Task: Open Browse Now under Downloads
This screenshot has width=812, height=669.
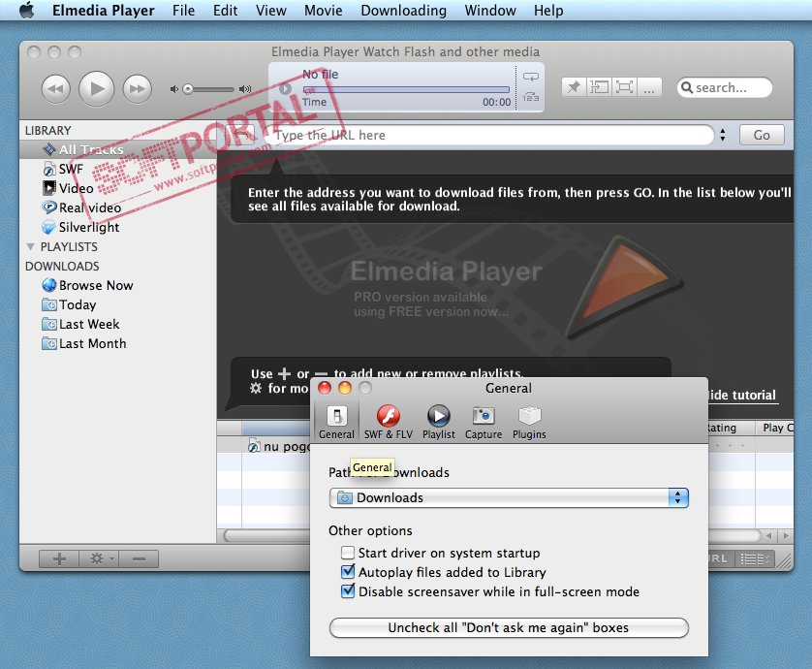Action: tap(87, 285)
